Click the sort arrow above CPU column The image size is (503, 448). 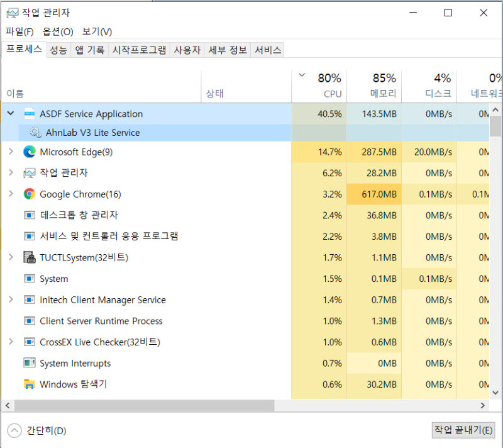click(302, 75)
